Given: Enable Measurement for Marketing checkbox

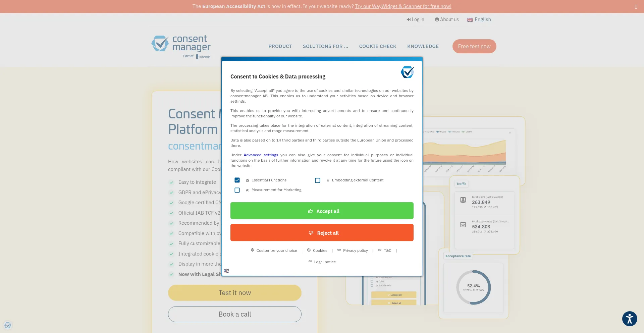Looking at the screenshot, I should pos(237,190).
